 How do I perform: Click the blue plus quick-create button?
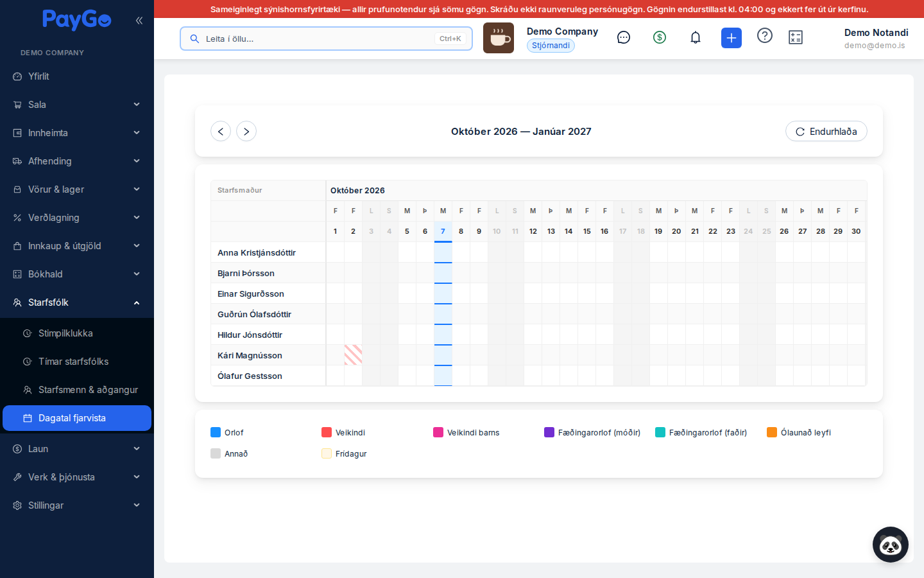(732, 38)
